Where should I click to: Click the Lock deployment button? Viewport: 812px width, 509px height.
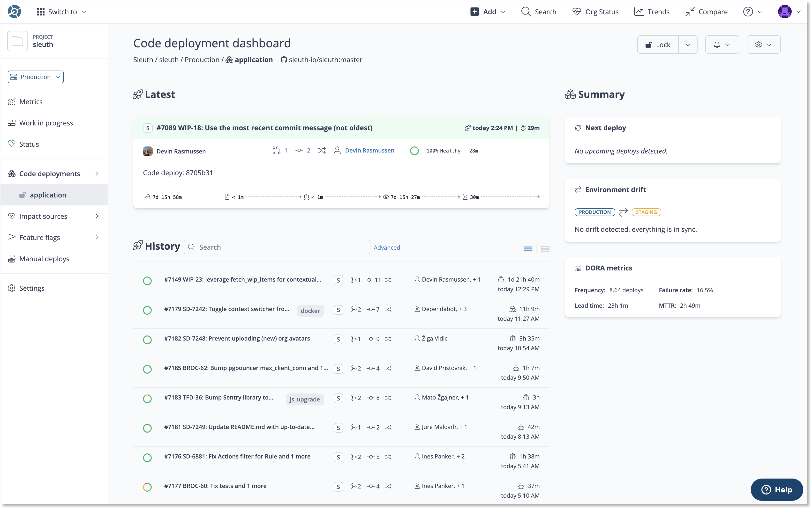click(x=658, y=45)
